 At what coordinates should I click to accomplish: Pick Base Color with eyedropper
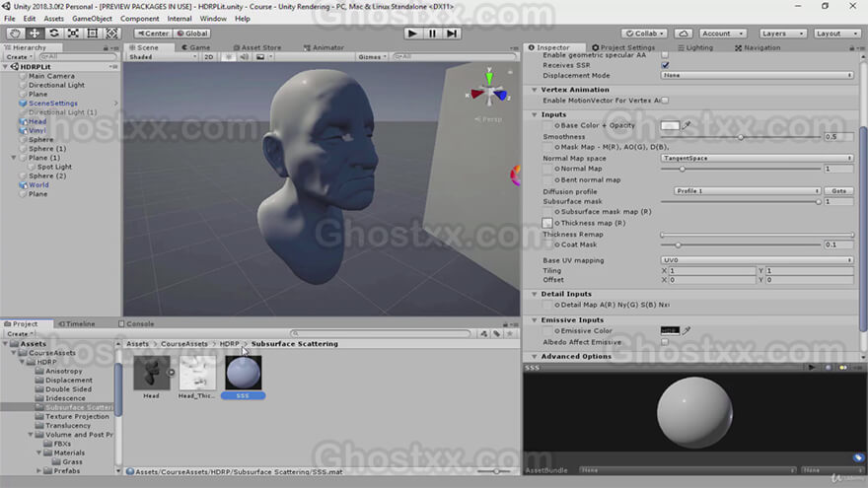tap(687, 125)
